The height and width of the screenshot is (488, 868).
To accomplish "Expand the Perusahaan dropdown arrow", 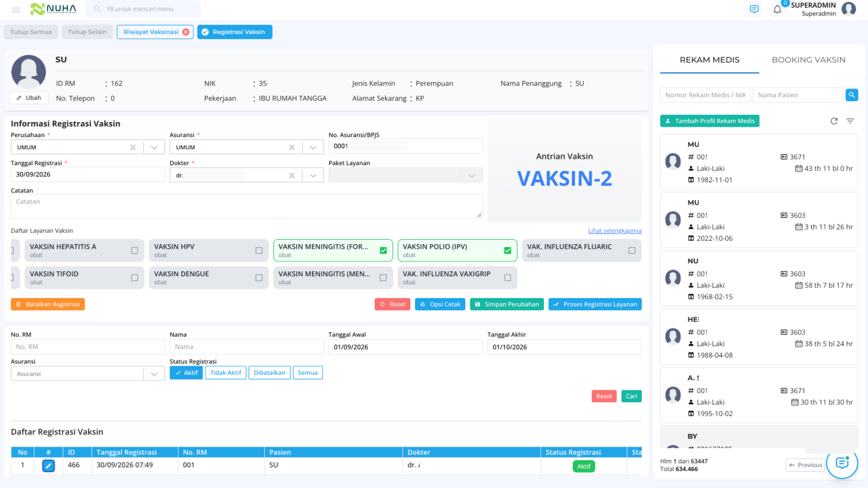I will [154, 147].
